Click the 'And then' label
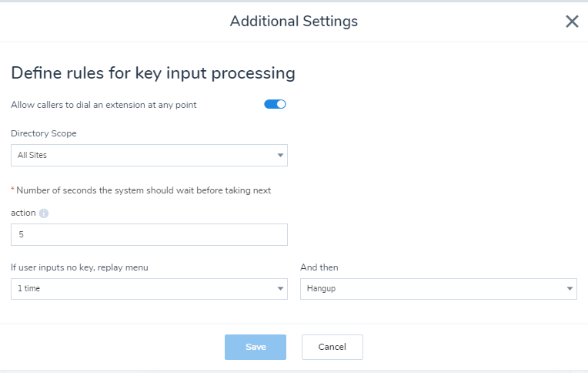Image resolution: width=588 pixels, height=373 pixels. point(319,267)
